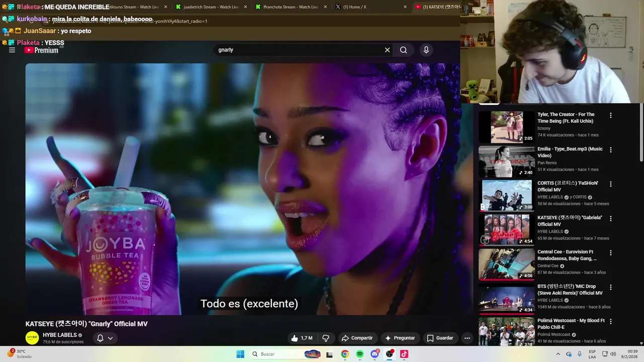The height and width of the screenshot is (362, 644).
Task: Click the channel text "bzxony"
Action: click(544, 128)
